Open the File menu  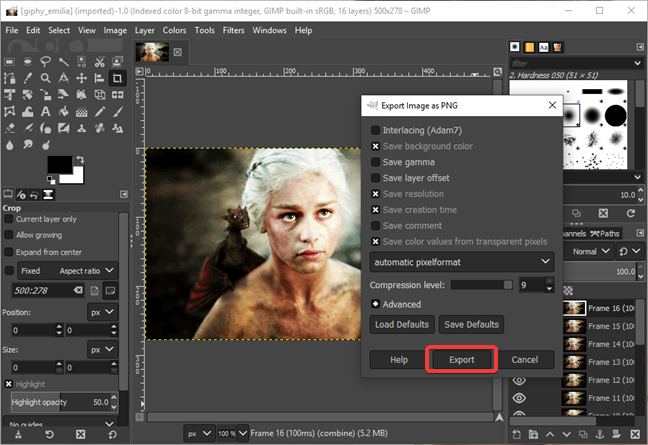point(12,30)
